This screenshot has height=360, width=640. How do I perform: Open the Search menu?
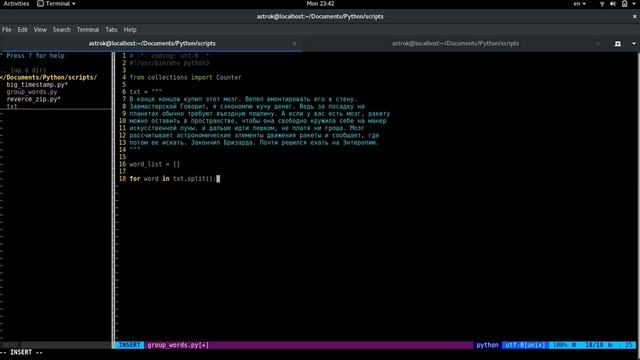(62, 30)
